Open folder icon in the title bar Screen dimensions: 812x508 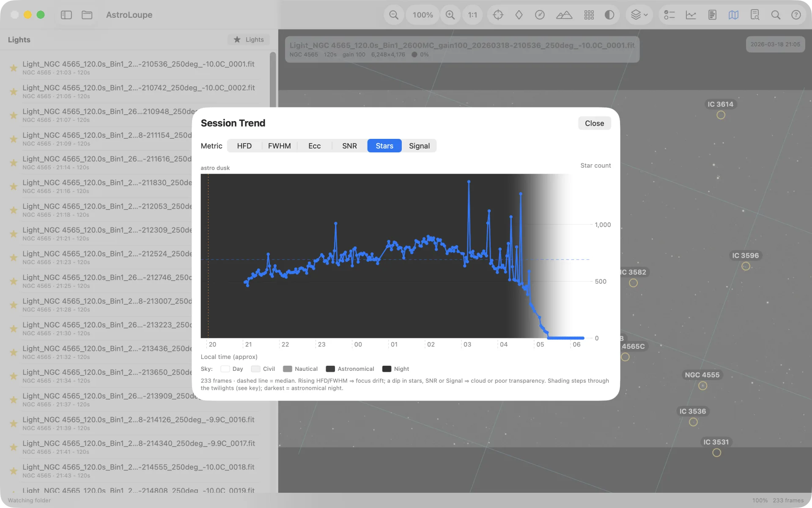tap(87, 15)
